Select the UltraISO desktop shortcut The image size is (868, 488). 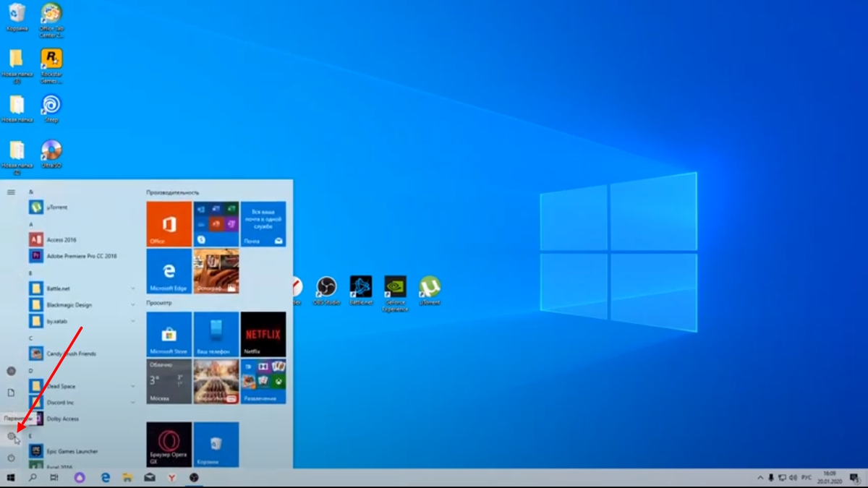pyautogui.click(x=51, y=154)
